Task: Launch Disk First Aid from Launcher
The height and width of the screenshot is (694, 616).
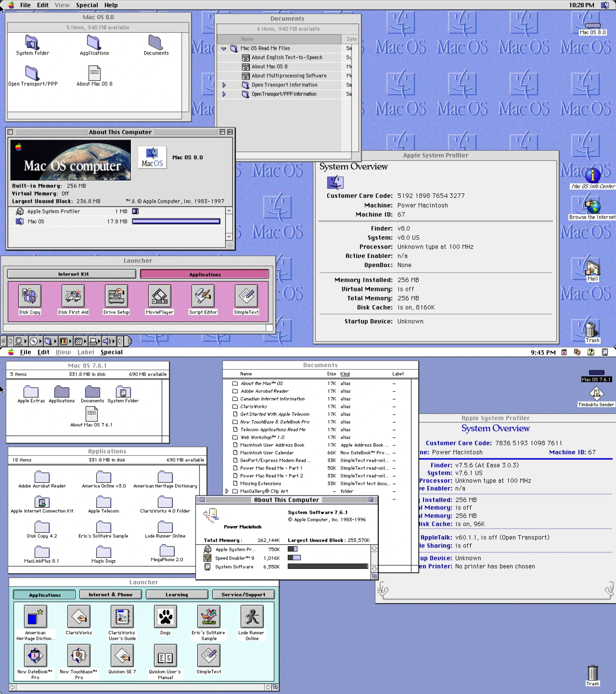Action: click(73, 296)
